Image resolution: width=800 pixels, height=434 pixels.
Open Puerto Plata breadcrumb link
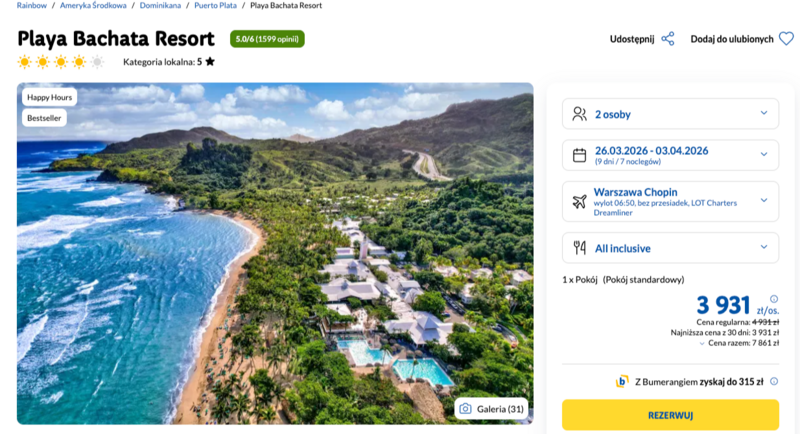(x=214, y=5)
